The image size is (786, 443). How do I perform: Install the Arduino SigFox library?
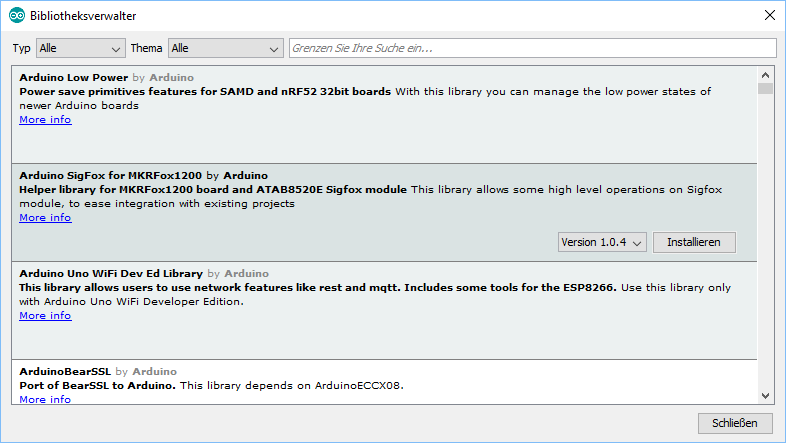tap(694, 242)
